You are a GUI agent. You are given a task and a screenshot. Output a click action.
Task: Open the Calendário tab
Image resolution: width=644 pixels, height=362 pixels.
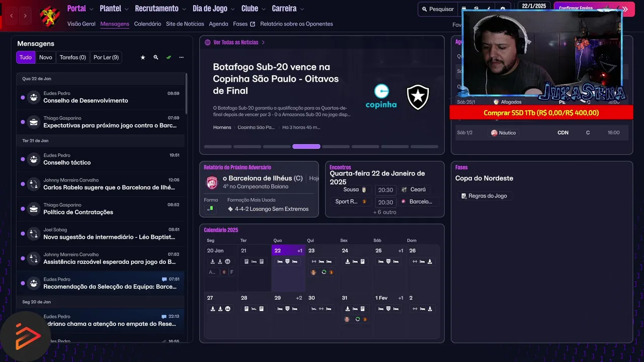pos(147,24)
